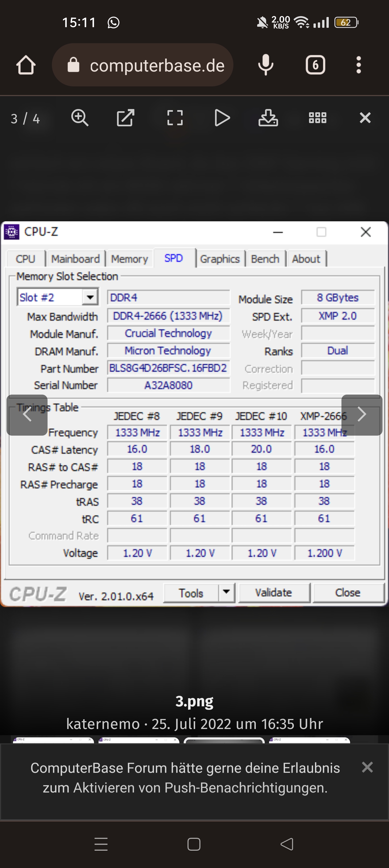Minimize the CPU-Z window
Viewport: 389px width, 868px height.
[278, 232]
